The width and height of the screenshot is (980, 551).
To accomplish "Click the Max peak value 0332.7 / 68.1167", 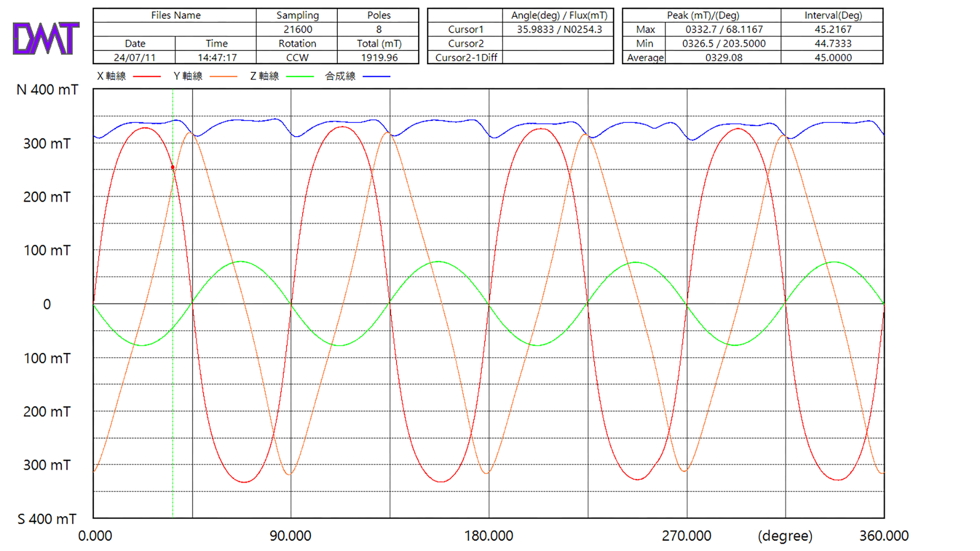I will [723, 30].
